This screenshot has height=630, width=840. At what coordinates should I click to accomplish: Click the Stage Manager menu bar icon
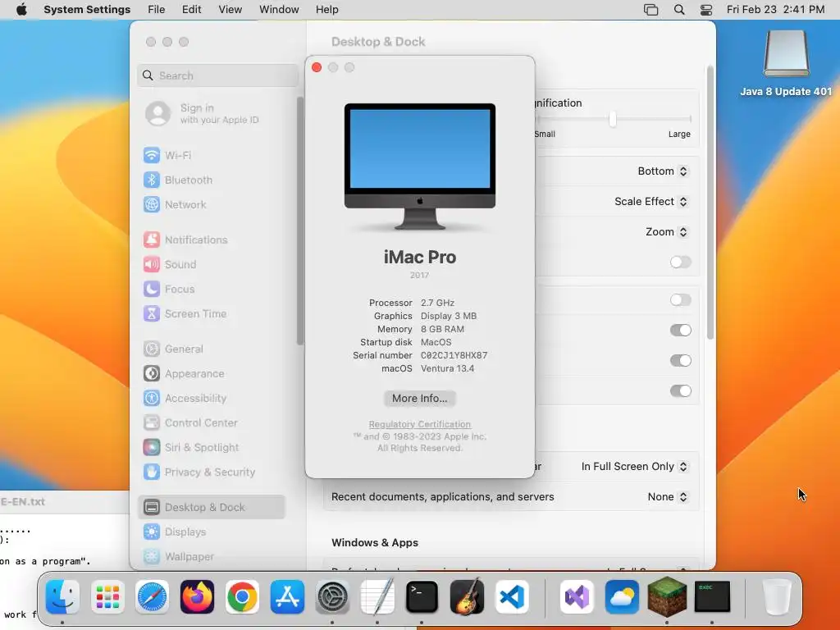(x=651, y=10)
